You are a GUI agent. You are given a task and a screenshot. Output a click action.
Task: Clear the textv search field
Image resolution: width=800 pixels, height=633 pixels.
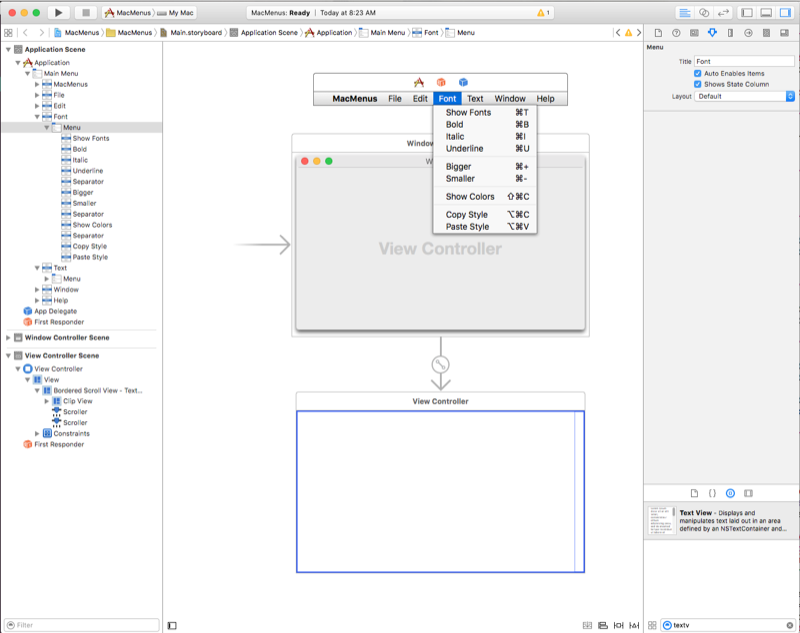(x=790, y=625)
